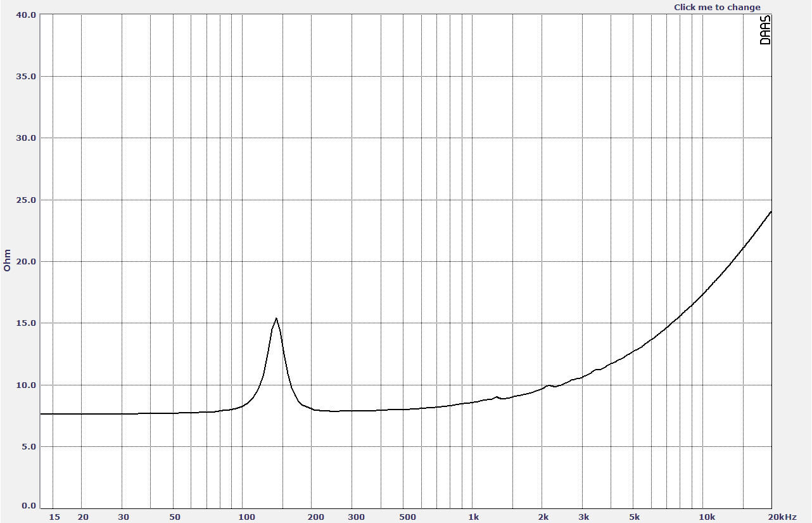The image size is (812, 523).
Task: Click the 'Click me to change' label
Action: click(717, 8)
